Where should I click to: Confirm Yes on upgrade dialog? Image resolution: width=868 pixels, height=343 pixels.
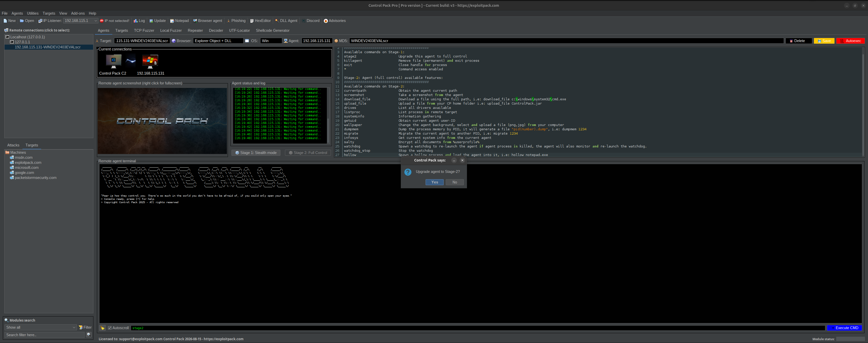click(x=434, y=182)
